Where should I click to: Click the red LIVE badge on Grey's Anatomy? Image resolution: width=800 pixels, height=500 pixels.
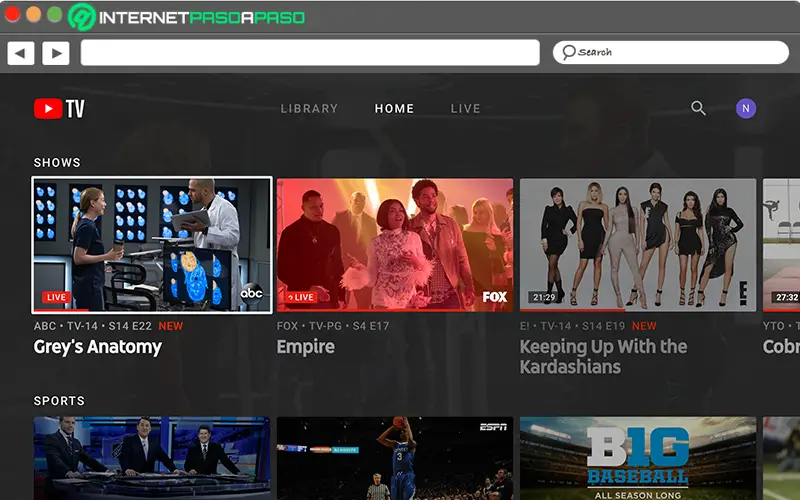click(x=56, y=297)
